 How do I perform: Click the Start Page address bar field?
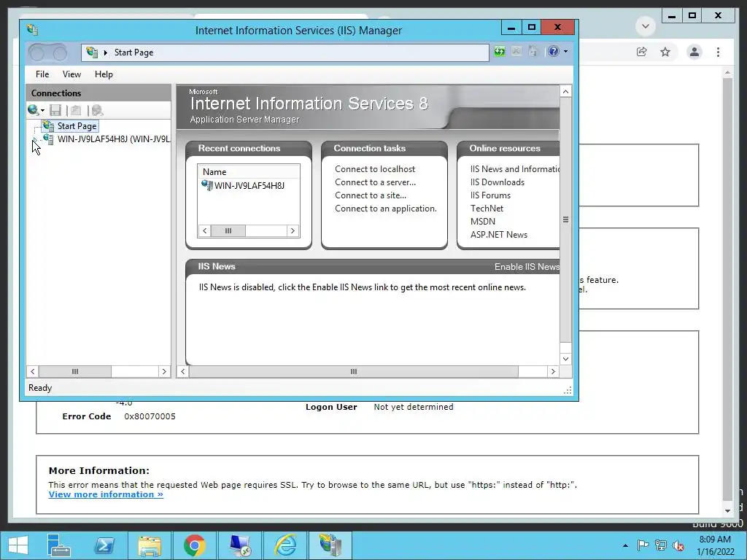[x=285, y=52]
